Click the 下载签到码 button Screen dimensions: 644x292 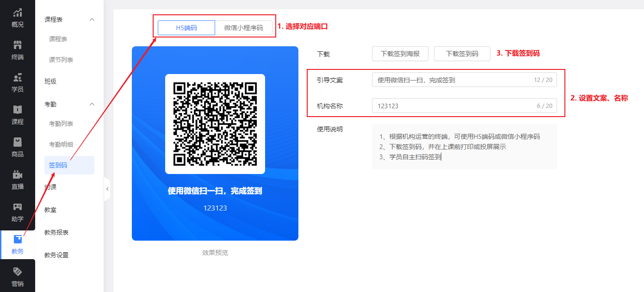(462, 54)
